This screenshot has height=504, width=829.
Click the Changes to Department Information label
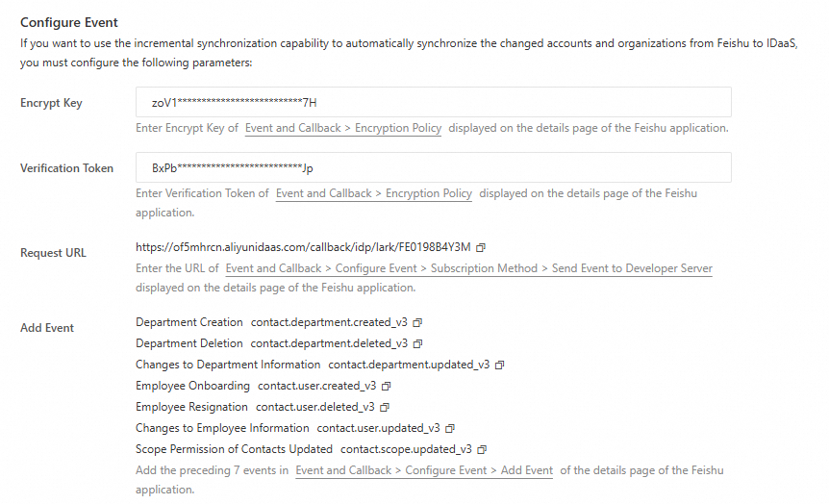(228, 365)
